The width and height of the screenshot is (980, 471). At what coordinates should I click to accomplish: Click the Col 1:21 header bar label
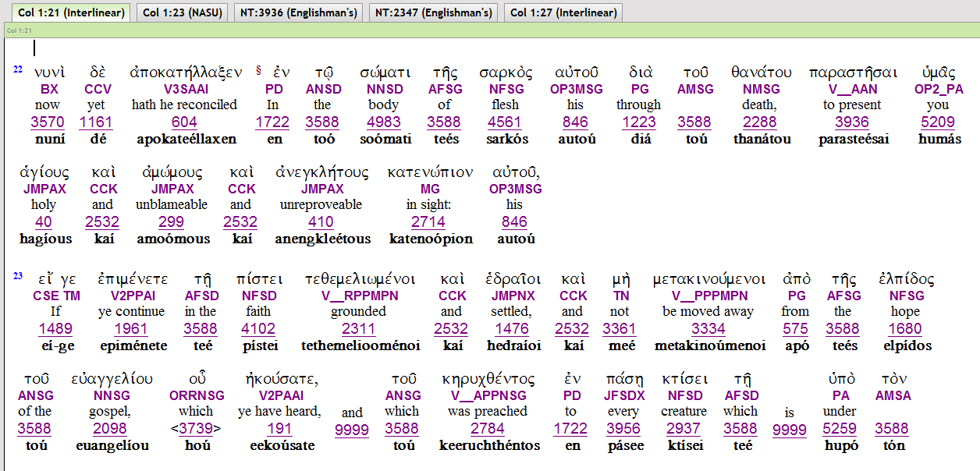(x=19, y=30)
